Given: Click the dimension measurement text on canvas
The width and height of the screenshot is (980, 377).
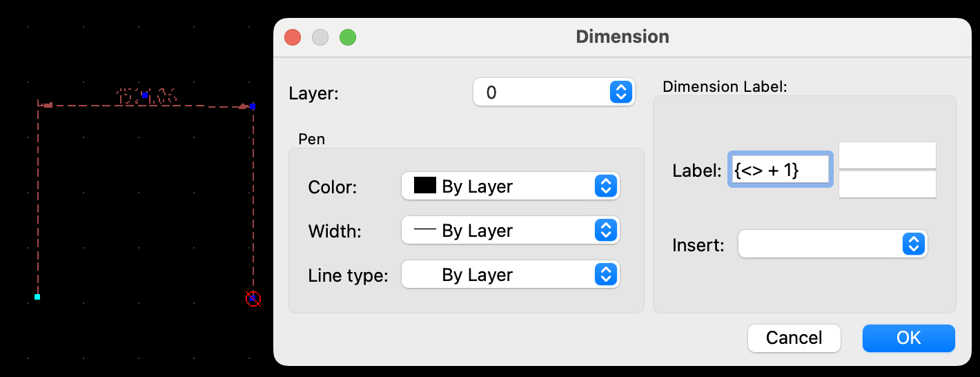Looking at the screenshot, I should coord(147,97).
